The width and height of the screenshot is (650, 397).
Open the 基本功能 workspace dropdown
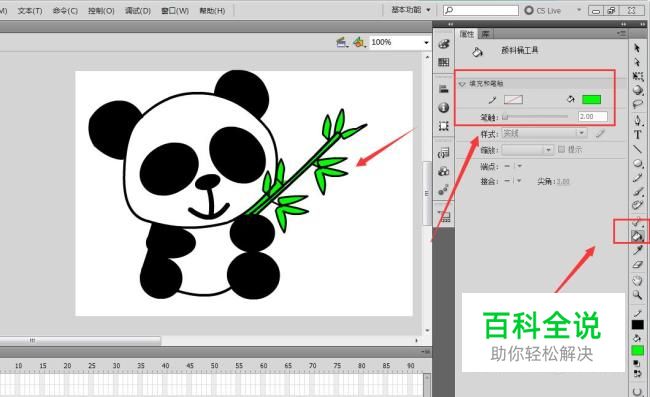coord(411,10)
